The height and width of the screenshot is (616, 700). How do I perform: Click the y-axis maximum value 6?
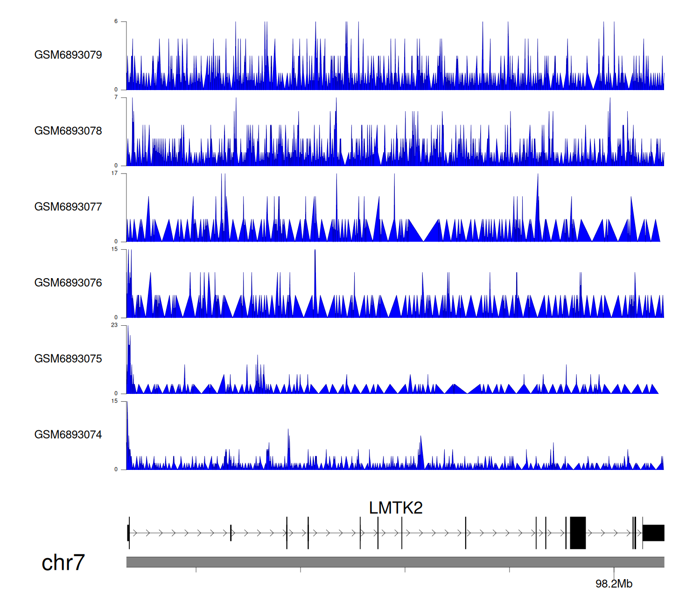click(x=116, y=21)
